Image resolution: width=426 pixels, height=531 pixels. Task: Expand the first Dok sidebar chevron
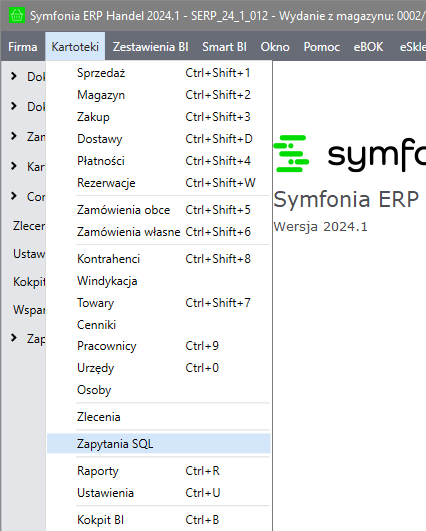point(14,76)
